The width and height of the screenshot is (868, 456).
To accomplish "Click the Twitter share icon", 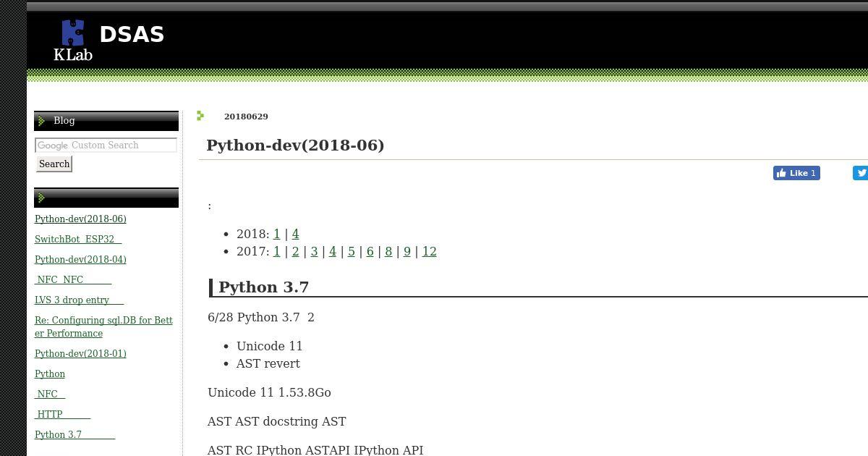I will tap(861, 173).
